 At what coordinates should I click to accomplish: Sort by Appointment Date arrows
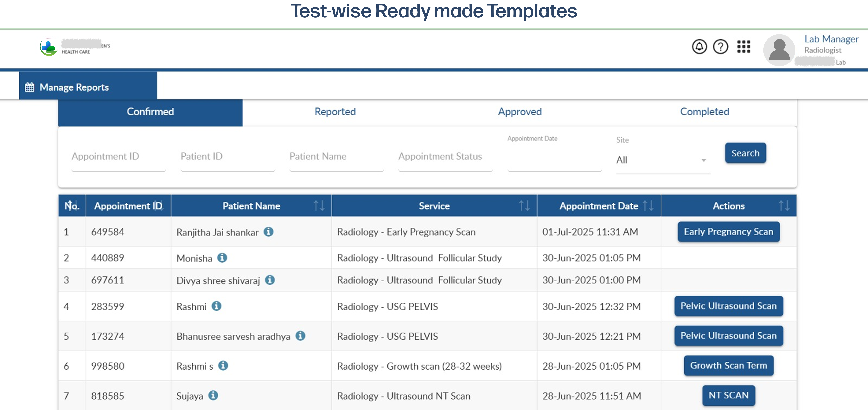coord(648,206)
